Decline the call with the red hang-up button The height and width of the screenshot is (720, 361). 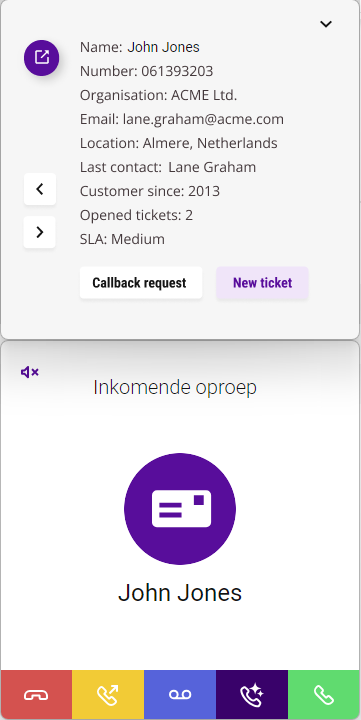coord(36,695)
